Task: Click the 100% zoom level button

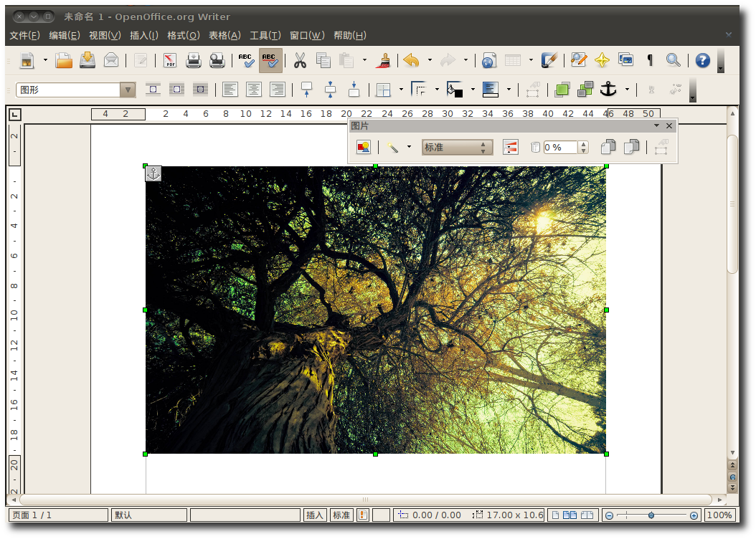Action: pyautogui.click(x=719, y=515)
